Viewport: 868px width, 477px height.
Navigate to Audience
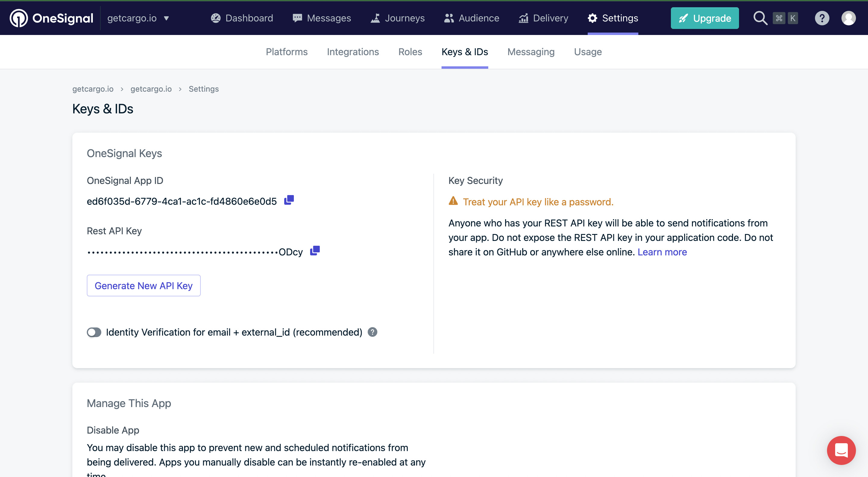(471, 18)
